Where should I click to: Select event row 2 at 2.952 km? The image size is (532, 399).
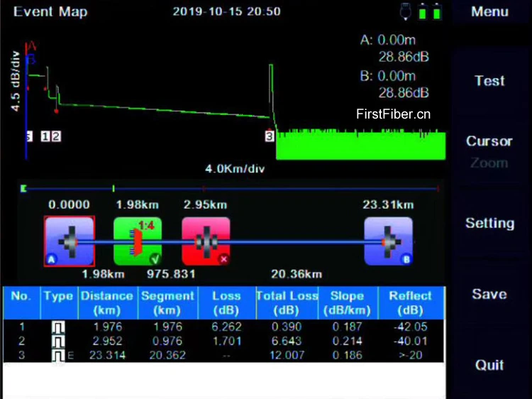223,341
